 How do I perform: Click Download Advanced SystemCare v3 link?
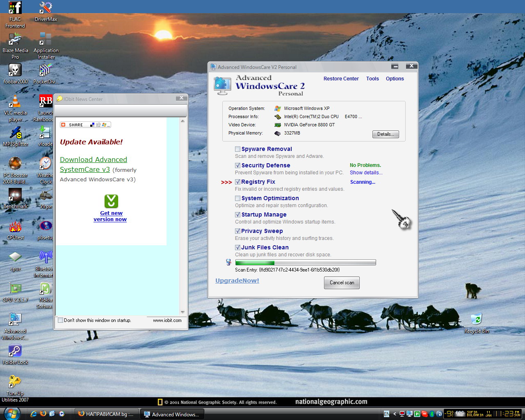tap(94, 164)
